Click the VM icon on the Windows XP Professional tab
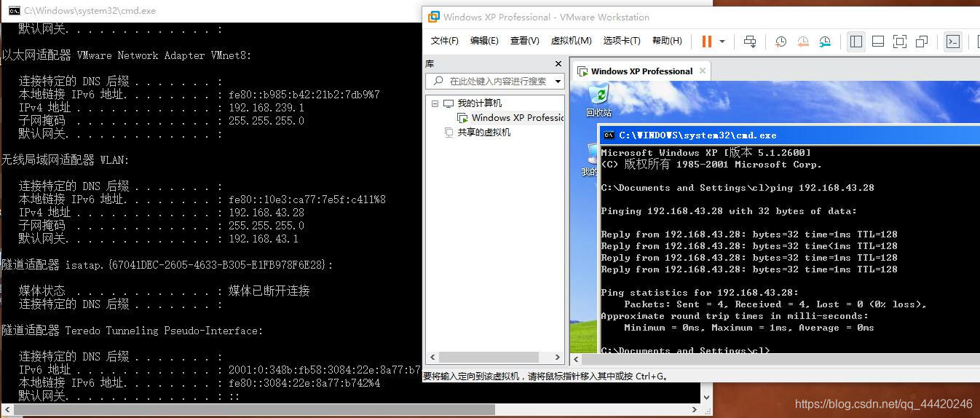 coord(582,71)
